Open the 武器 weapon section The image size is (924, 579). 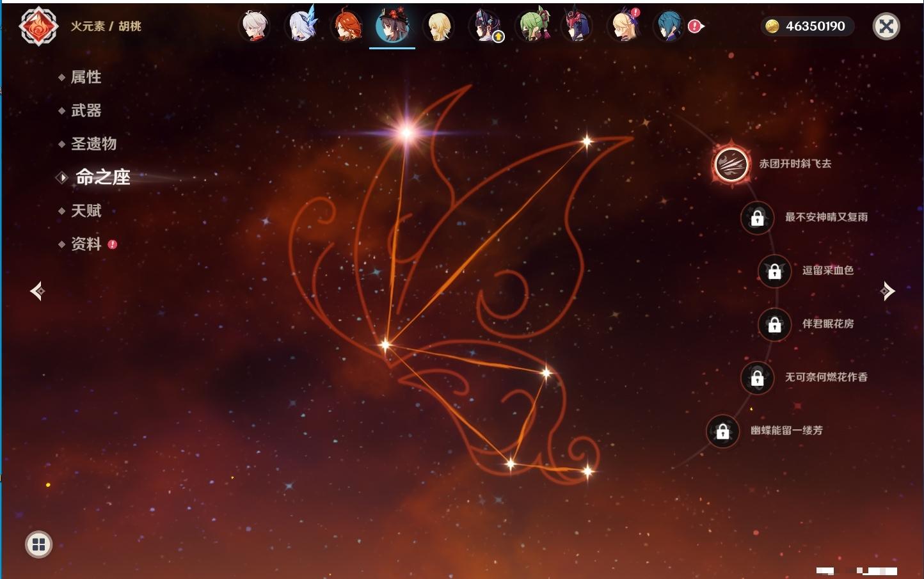pos(86,111)
